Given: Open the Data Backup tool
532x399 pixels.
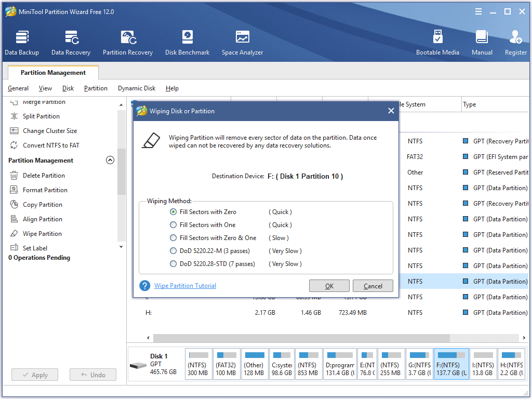Looking at the screenshot, I should coord(22,43).
